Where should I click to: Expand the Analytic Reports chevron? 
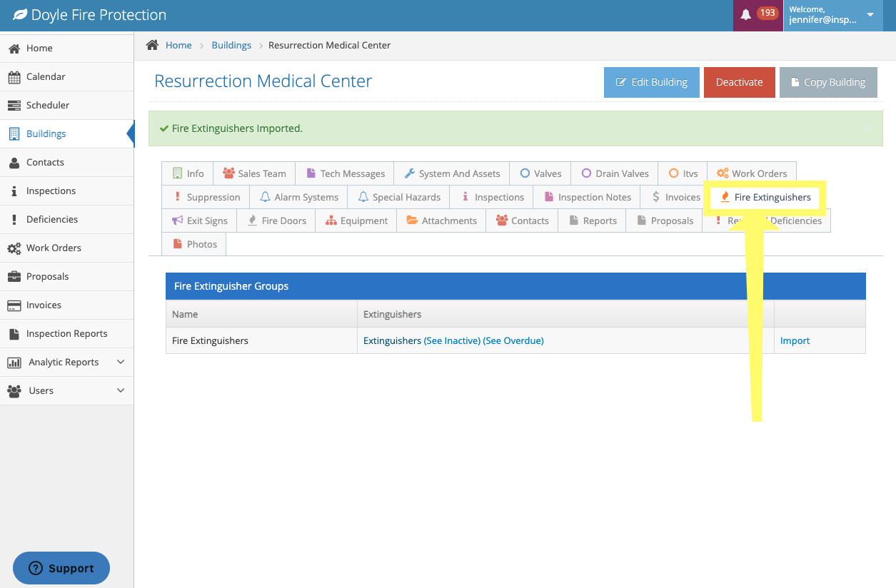[x=121, y=363]
